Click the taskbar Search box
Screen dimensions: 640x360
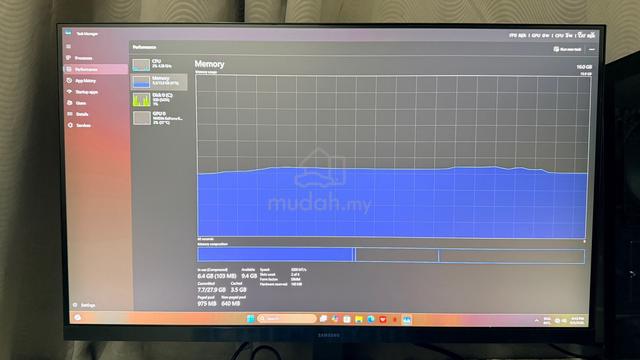287,318
